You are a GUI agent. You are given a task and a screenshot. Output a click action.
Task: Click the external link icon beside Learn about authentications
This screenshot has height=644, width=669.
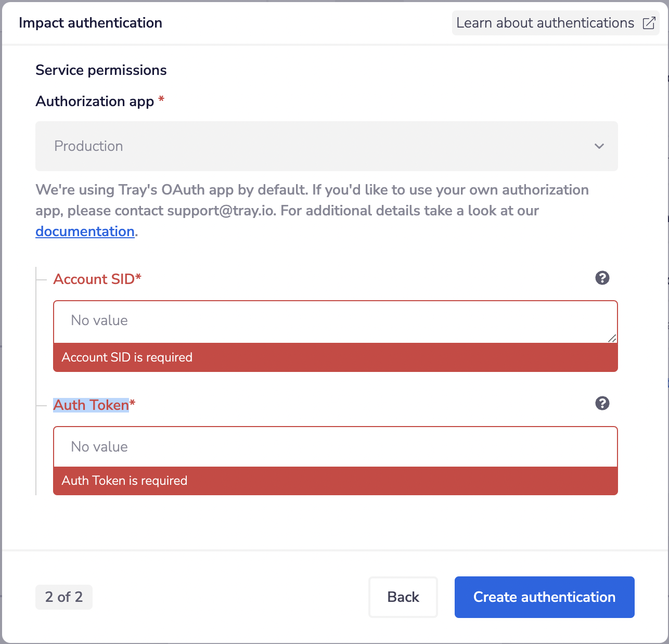648,23
